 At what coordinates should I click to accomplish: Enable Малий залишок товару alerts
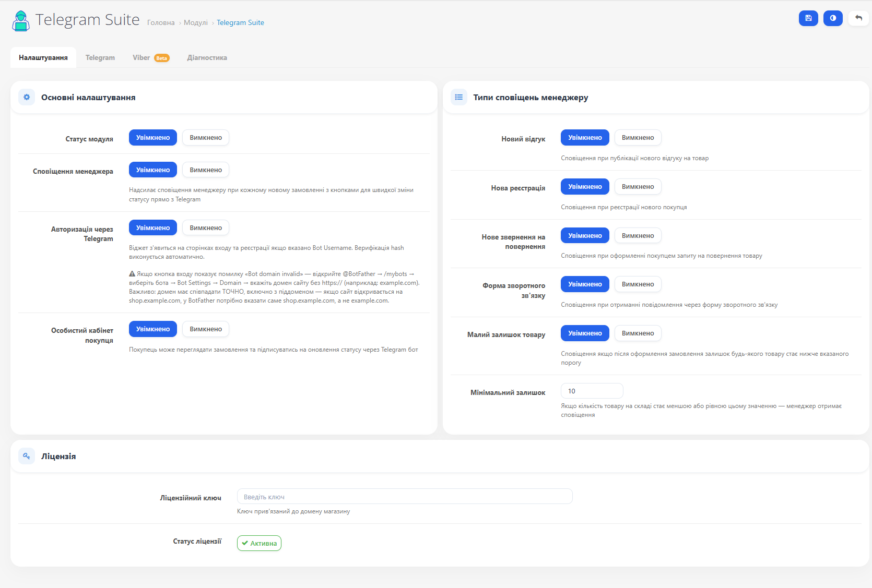[585, 333]
